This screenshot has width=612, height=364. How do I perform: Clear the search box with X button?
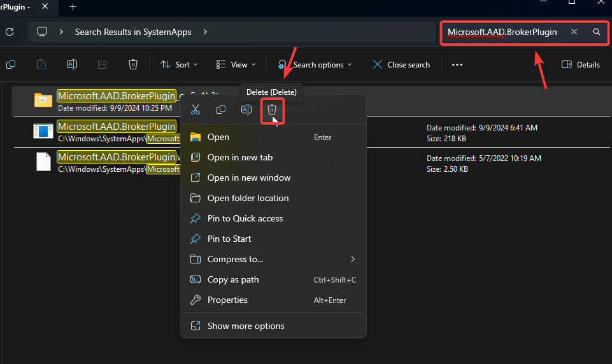pyautogui.click(x=574, y=32)
